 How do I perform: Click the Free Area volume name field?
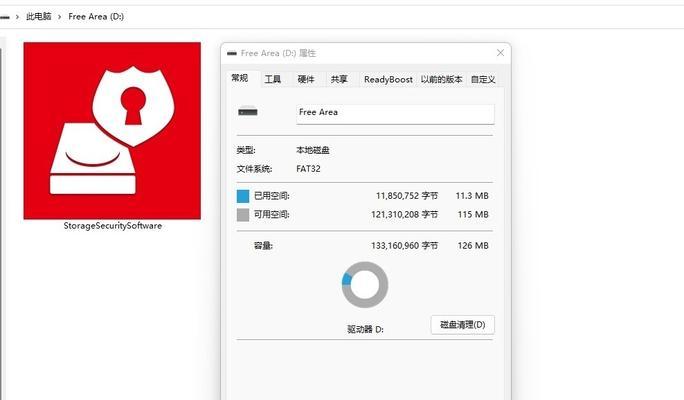[395, 113]
